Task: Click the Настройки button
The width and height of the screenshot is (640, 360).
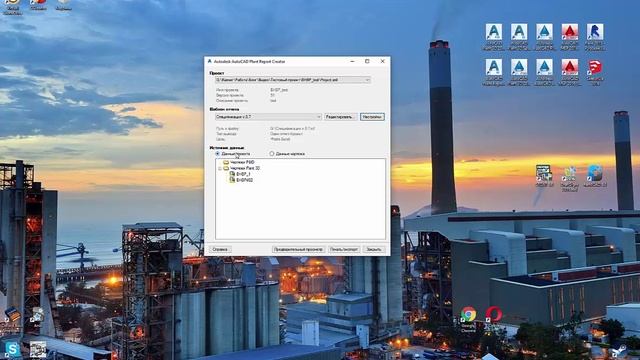Action: [372, 117]
